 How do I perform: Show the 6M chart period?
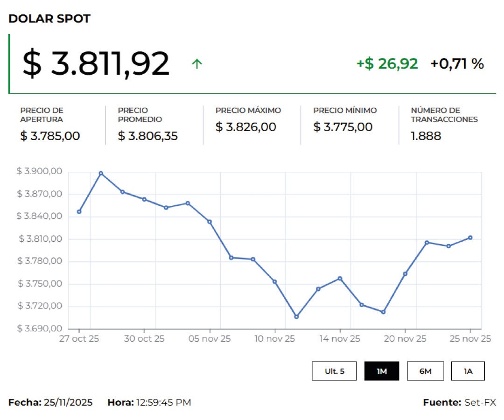pos(425,371)
